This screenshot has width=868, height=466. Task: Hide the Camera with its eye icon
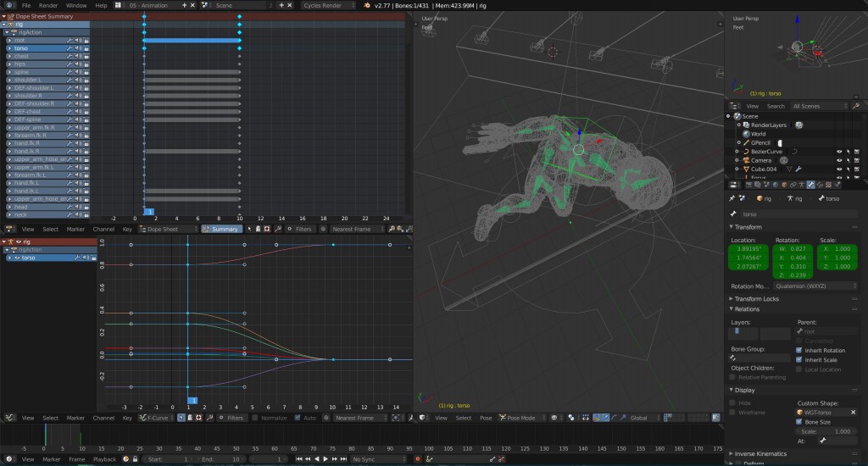(839, 160)
